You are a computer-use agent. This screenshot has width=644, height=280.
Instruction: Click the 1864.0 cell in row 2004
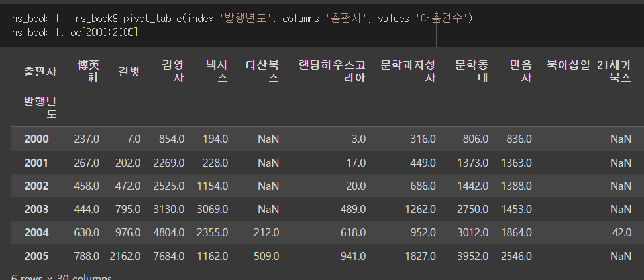pyautogui.click(x=517, y=233)
